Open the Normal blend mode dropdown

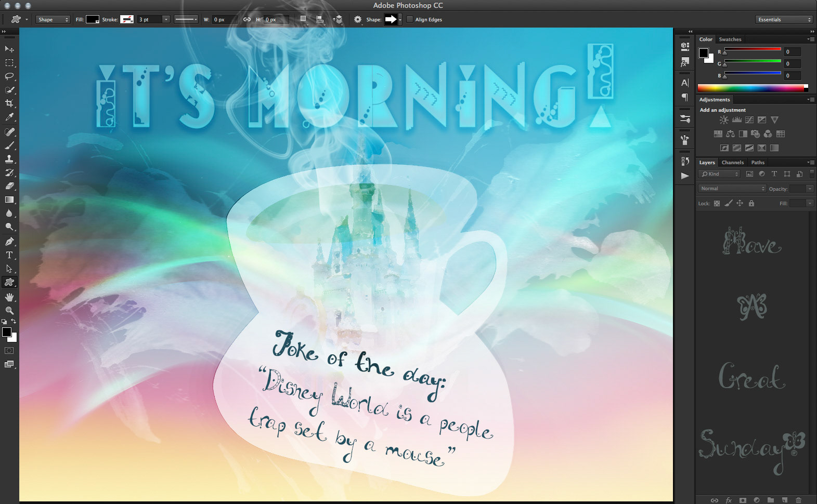coord(732,189)
